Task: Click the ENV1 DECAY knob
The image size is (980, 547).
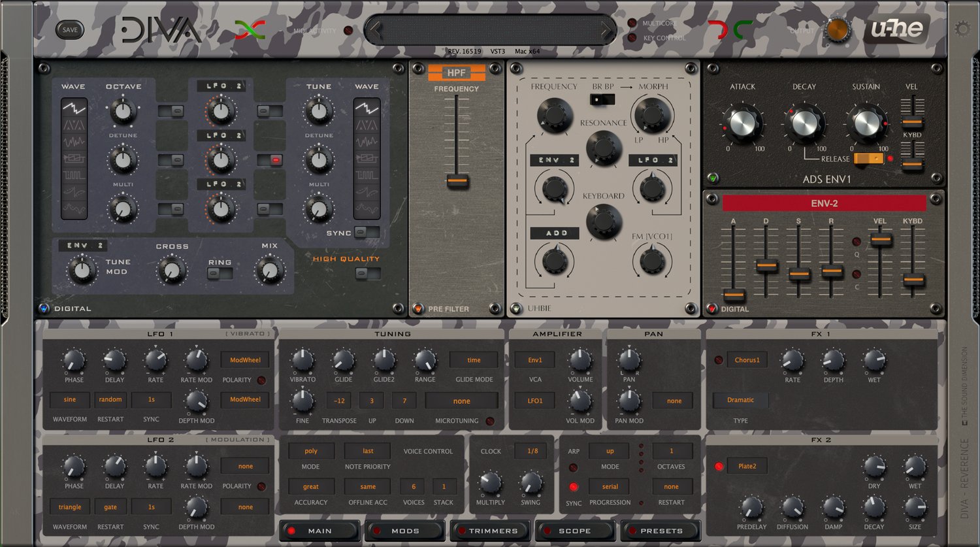Action: tap(804, 124)
